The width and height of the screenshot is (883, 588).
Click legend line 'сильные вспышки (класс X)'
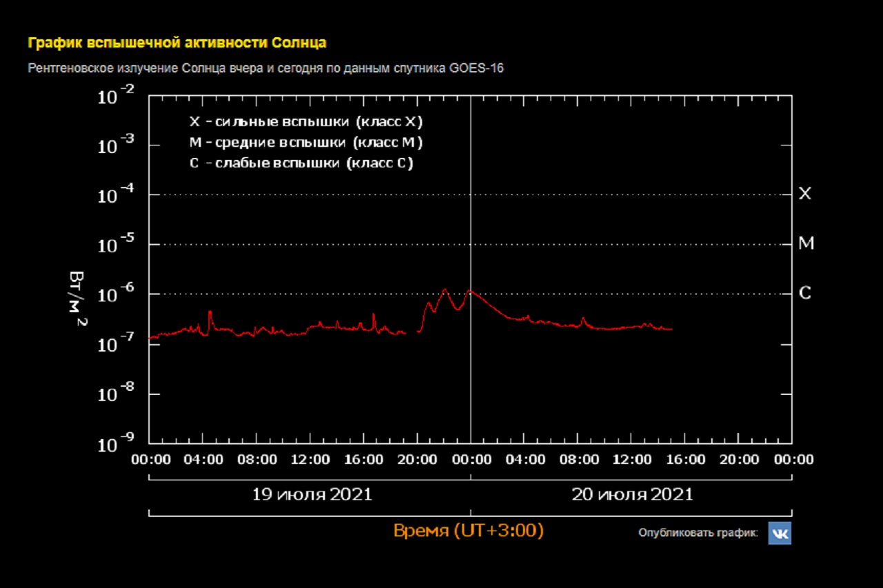[x=306, y=122]
